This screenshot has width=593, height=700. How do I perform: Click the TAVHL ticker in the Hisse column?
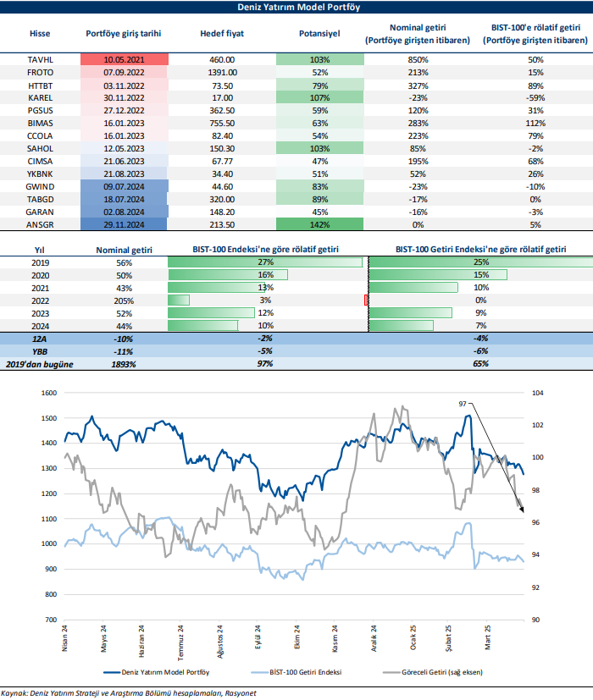(x=40, y=60)
